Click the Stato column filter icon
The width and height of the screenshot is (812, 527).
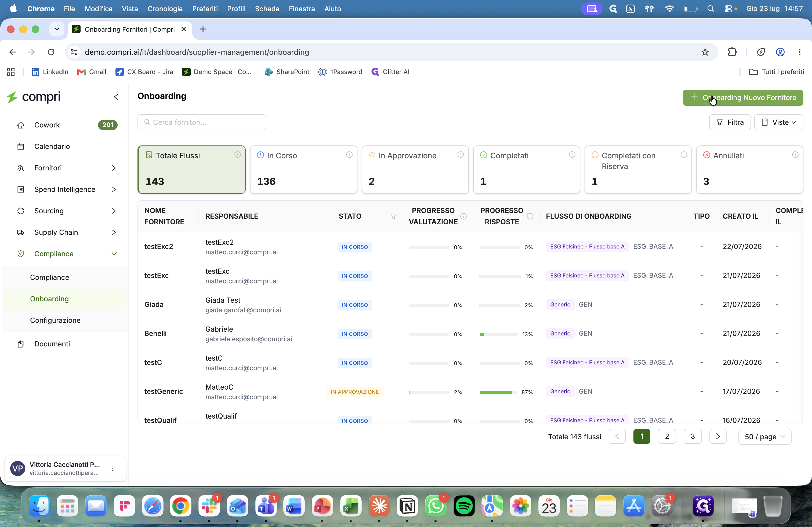(393, 217)
